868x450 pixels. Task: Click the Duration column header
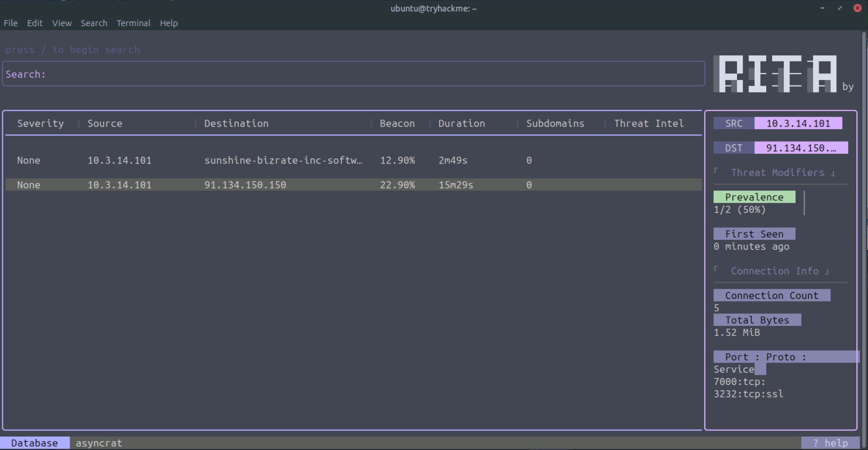coord(461,124)
